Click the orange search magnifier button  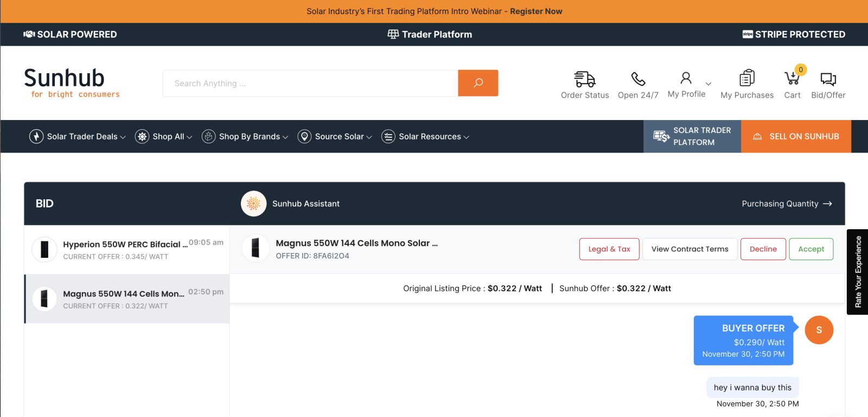478,83
